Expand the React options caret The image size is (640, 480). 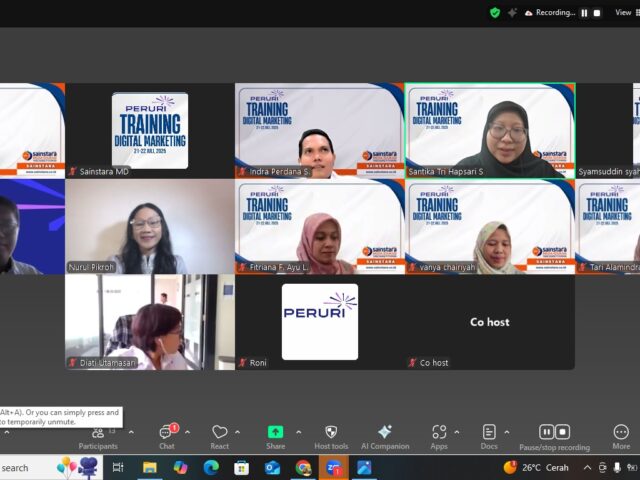238,432
